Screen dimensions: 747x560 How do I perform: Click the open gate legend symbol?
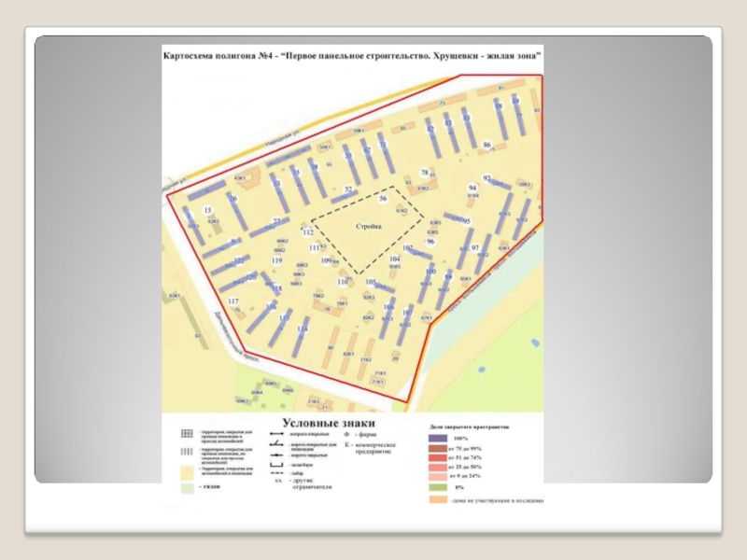pos(277,435)
